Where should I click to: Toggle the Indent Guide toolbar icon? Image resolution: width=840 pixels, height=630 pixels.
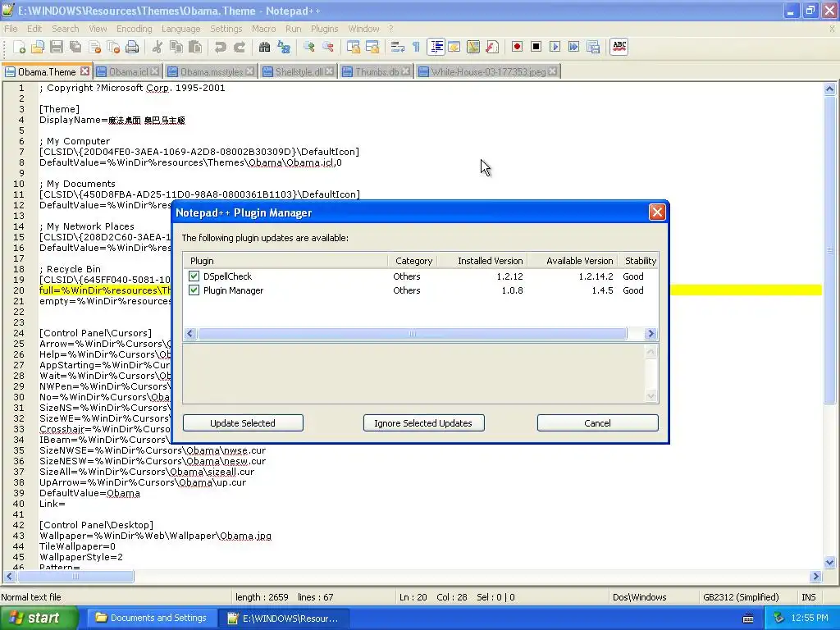point(436,47)
